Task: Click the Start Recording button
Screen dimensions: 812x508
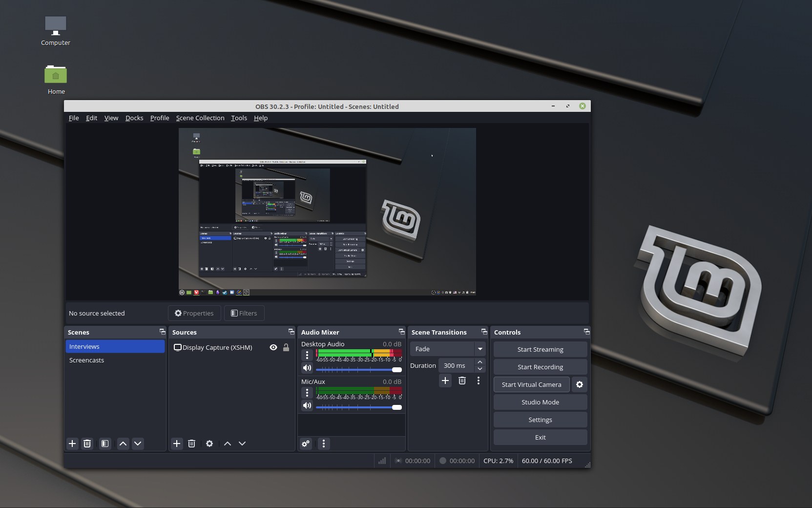Action: 540,367
